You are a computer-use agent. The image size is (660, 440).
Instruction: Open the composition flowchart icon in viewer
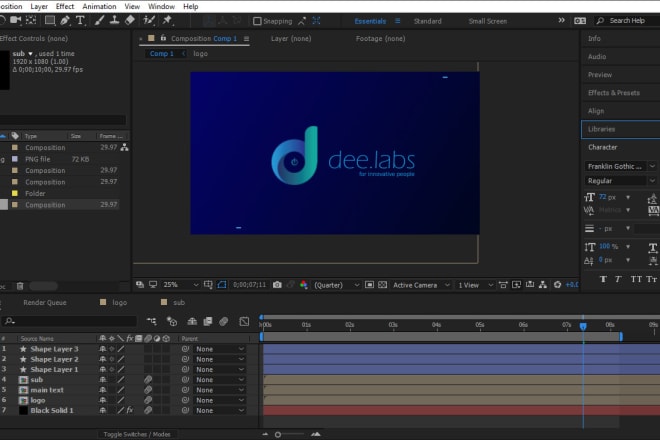(x=543, y=285)
